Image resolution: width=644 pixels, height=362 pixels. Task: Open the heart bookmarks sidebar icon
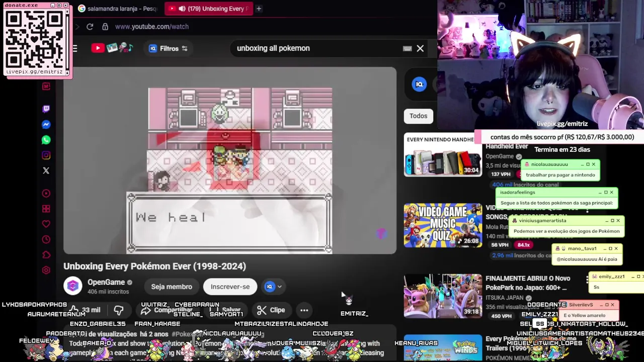[46, 224]
